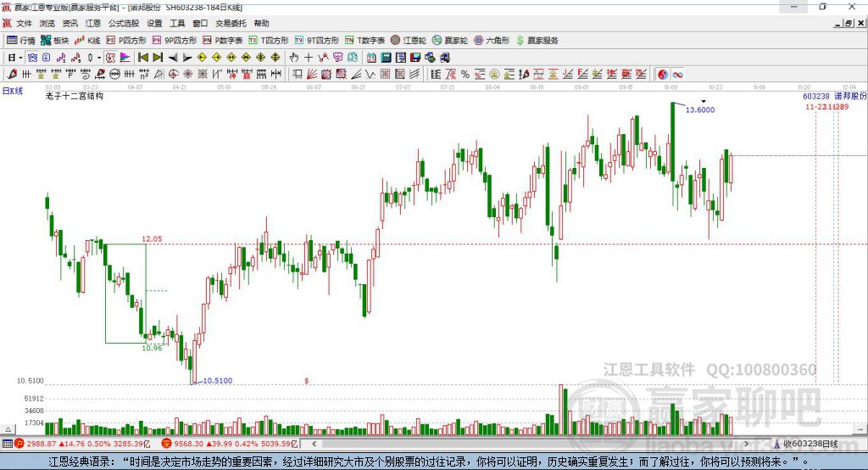
Task: Open the calculator icon
Action: click(386, 58)
